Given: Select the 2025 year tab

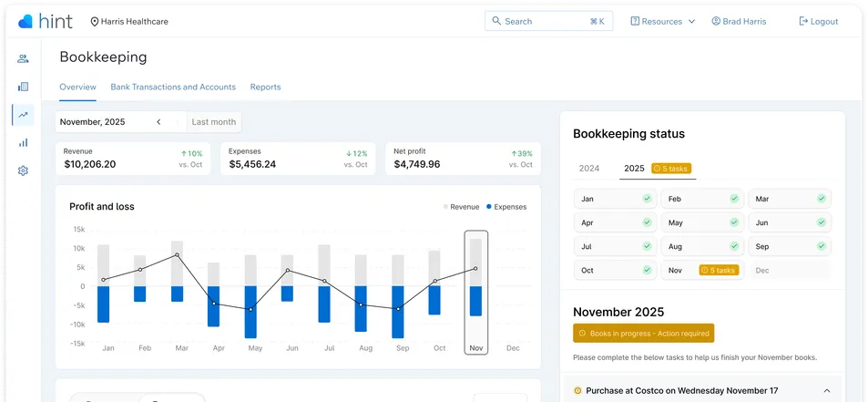Looking at the screenshot, I should 634,169.
